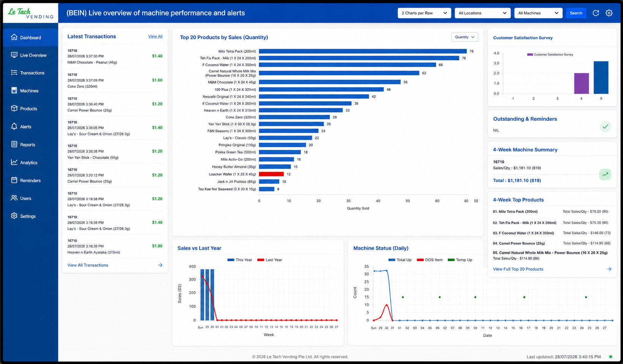Click the Reminders calendar icon
The height and width of the screenshot is (364, 623).
coord(14,180)
